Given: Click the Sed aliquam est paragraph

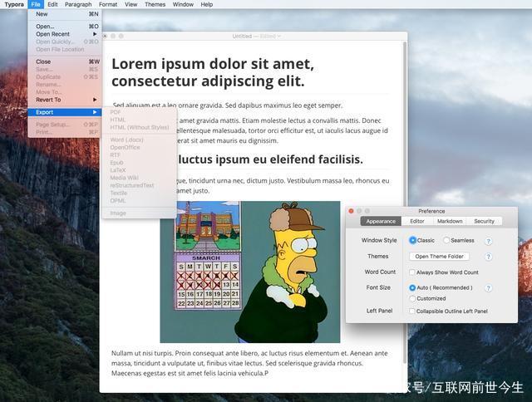Looking at the screenshot, I should coord(228,105).
